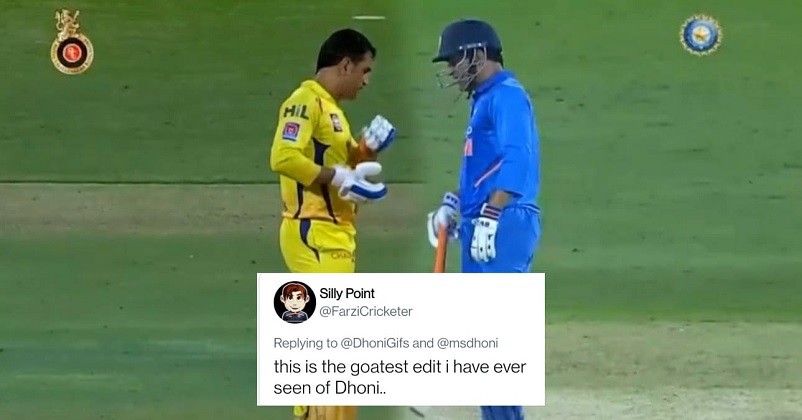Click the blue player's glove gripping the bat
This screenshot has height=420, width=802.
(443, 219)
